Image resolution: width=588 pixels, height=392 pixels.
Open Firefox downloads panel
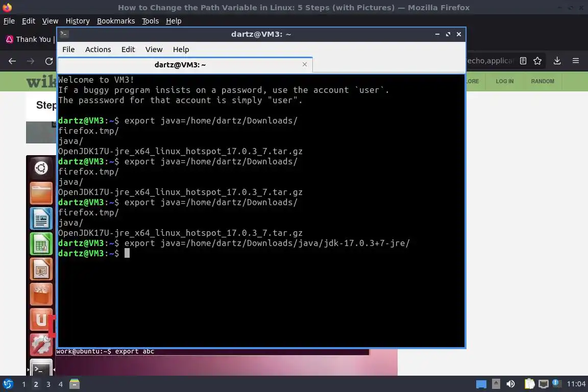point(557,61)
